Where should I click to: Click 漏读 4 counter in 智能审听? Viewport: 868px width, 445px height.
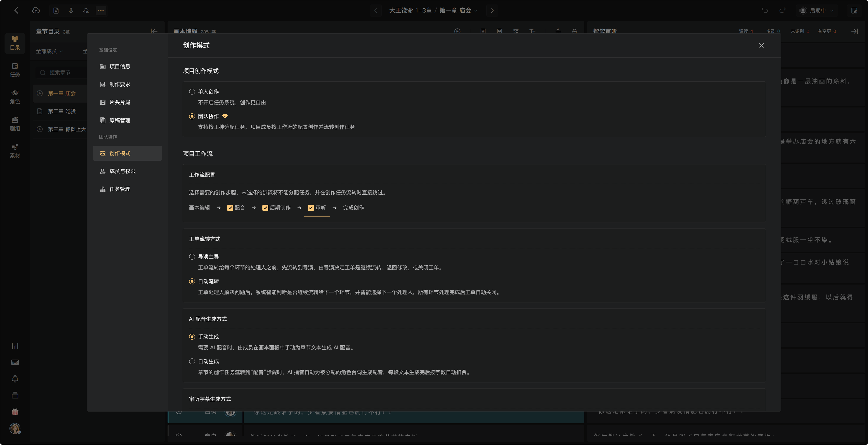pyautogui.click(x=746, y=31)
